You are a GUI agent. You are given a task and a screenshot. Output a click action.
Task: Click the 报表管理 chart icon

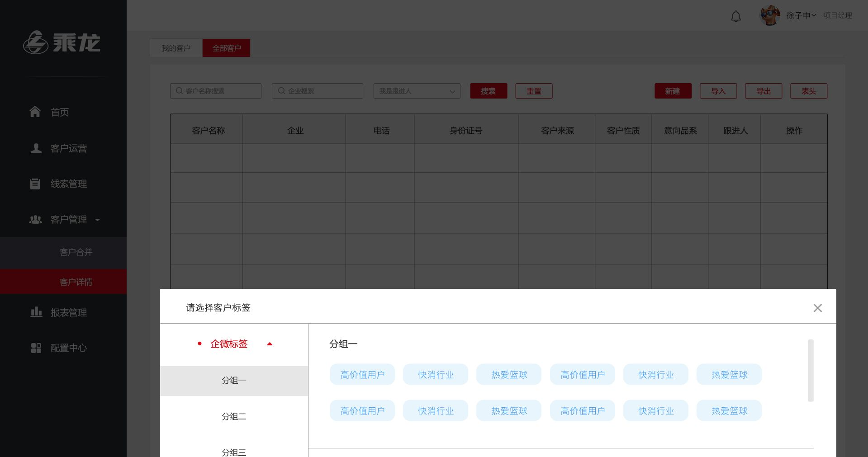[x=36, y=312]
